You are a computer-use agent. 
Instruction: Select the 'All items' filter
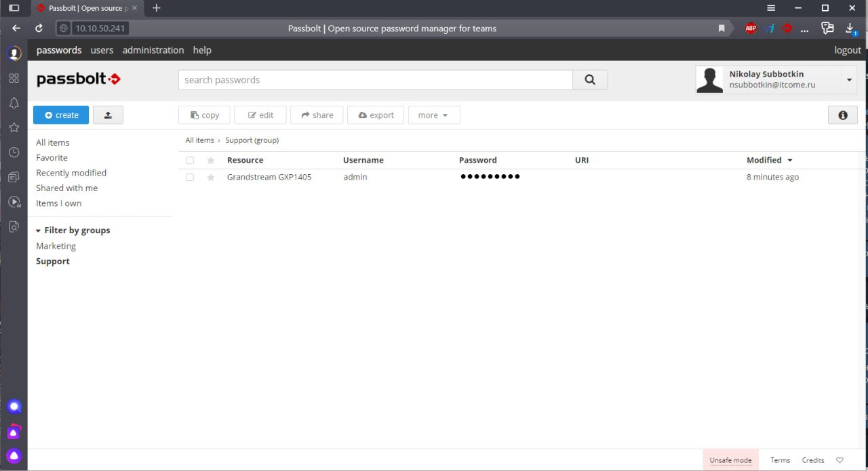pyautogui.click(x=53, y=142)
